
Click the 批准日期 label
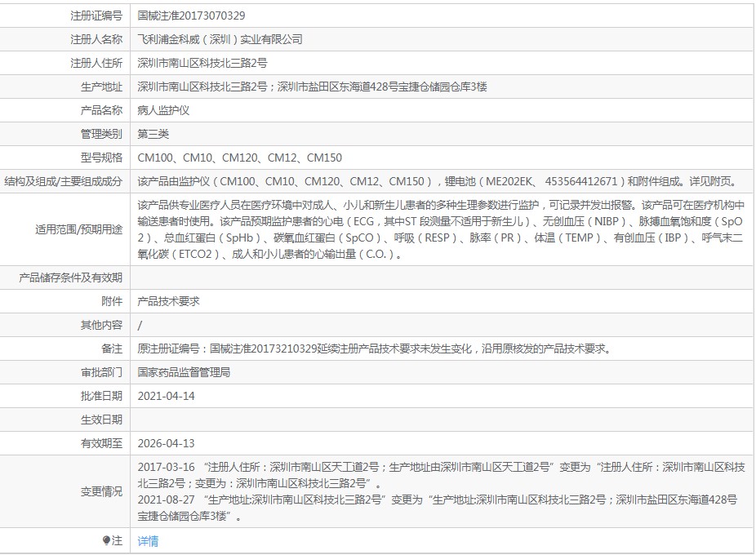pyautogui.click(x=102, y=396)
